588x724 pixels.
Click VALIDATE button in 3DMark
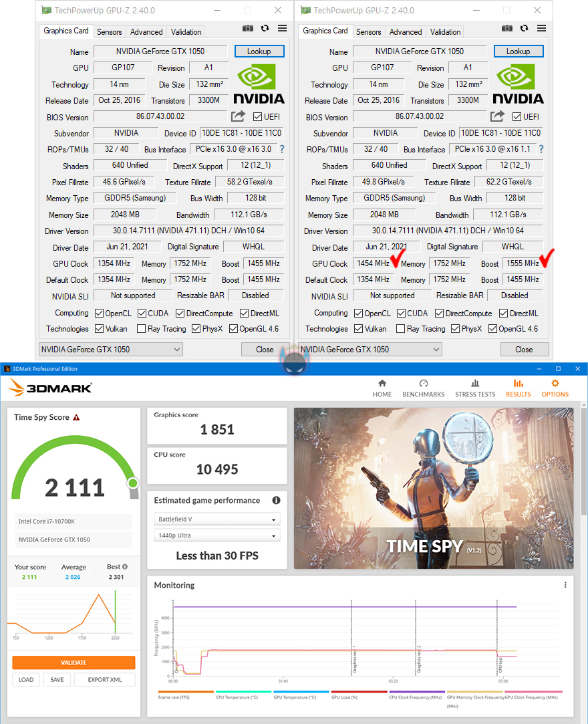(74, 662)
